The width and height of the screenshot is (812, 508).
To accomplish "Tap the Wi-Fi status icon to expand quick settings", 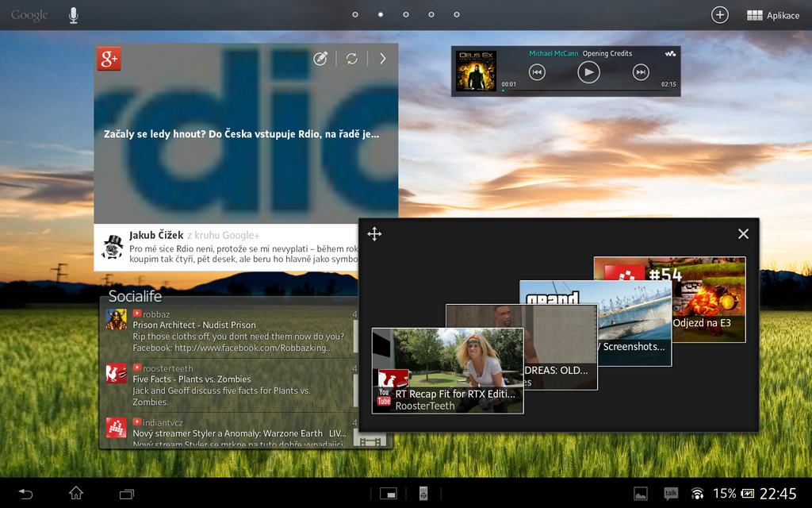I will click(x=697, y=493).
